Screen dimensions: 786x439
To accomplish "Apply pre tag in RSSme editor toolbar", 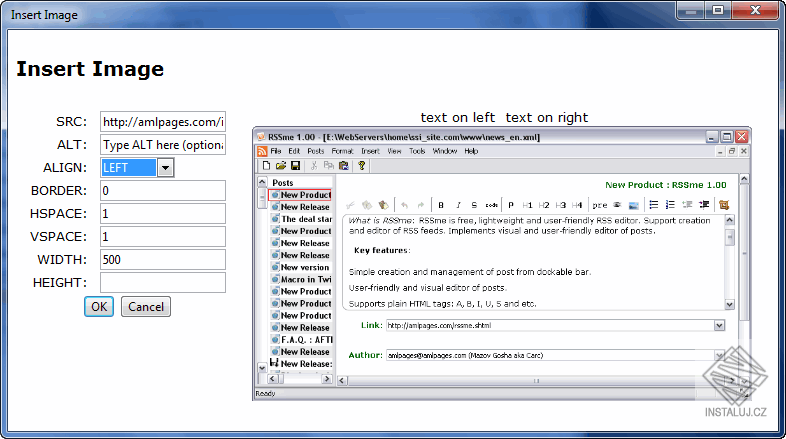I will (600, 205).
